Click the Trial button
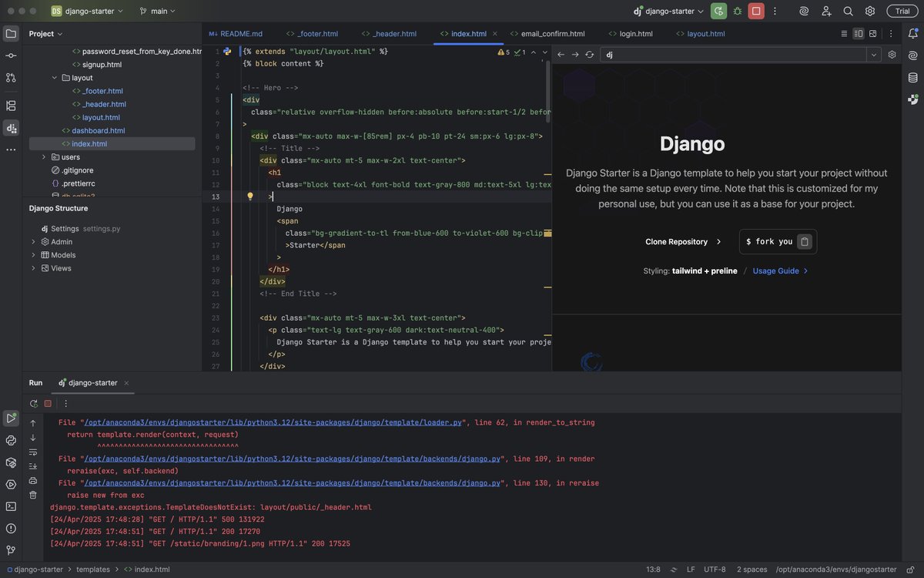Viewport: 924px width, 578px height. pos(902,11)
